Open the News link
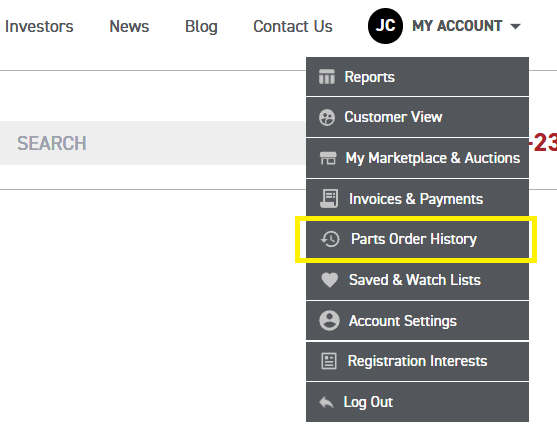The height and width of the screenshot is (436, 557). click(129, 26)
